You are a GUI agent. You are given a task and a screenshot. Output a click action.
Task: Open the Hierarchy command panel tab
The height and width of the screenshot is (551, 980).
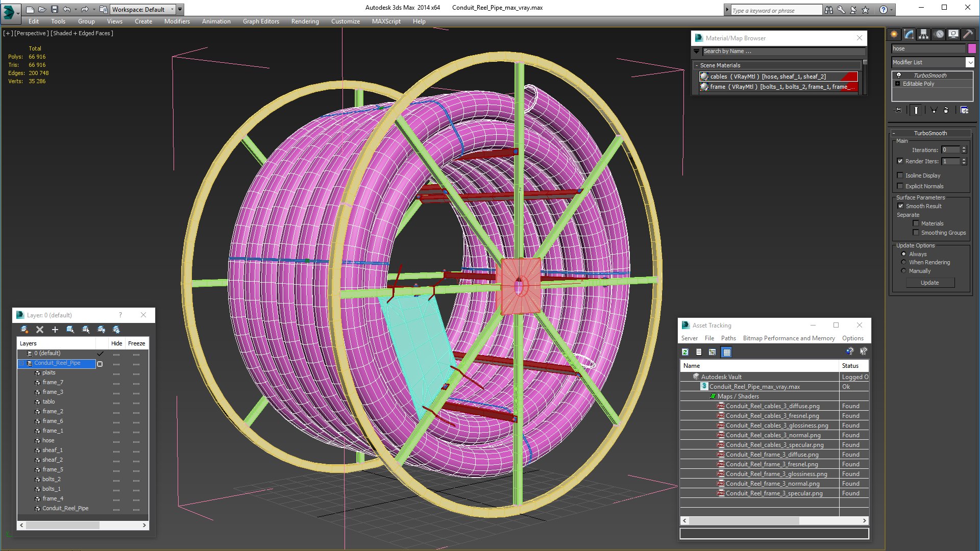click(923, 34)
